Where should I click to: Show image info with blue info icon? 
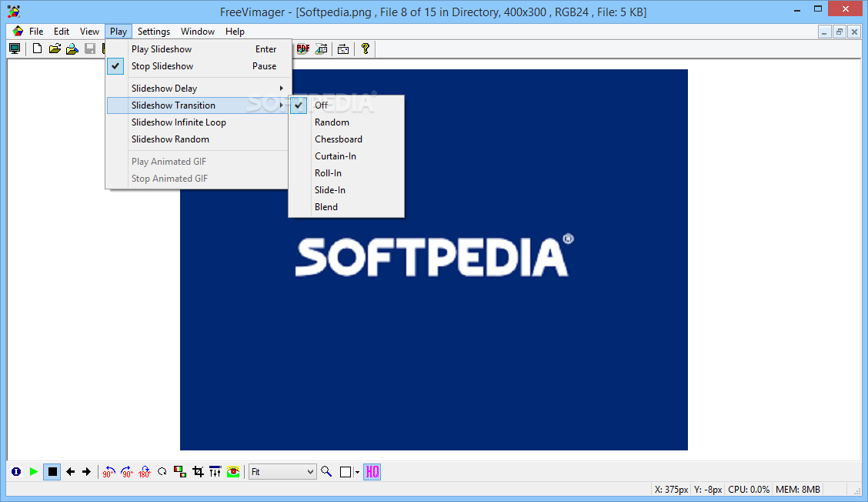[x=16, y=471]
